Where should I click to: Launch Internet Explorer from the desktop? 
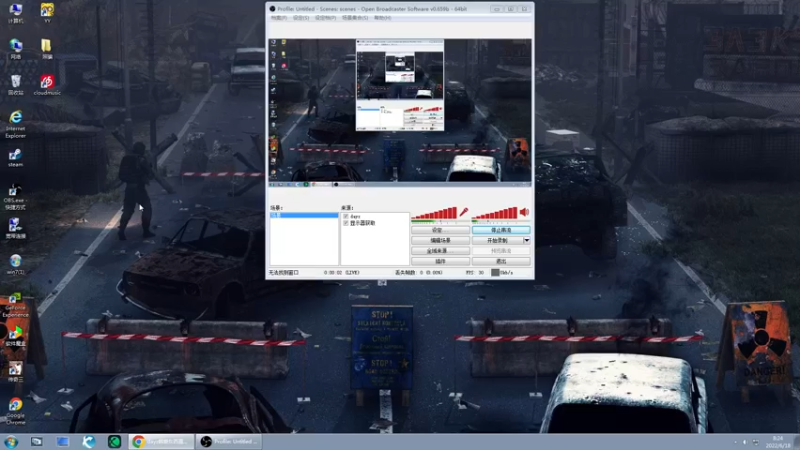click(15, 124)
